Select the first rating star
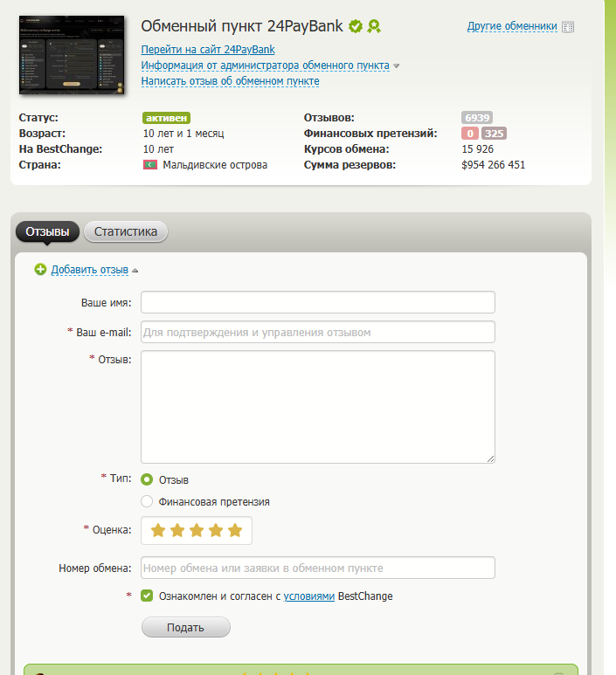This screenshot has height=675, width=616. 158,530
